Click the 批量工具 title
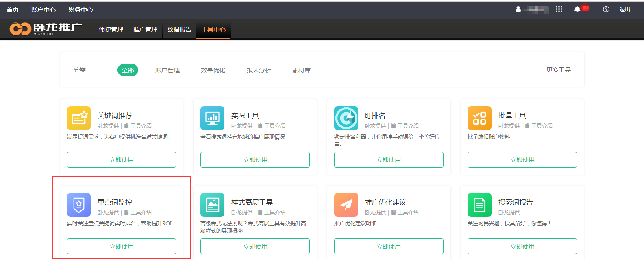The image size is (644, 260). [x=512, y=116]
